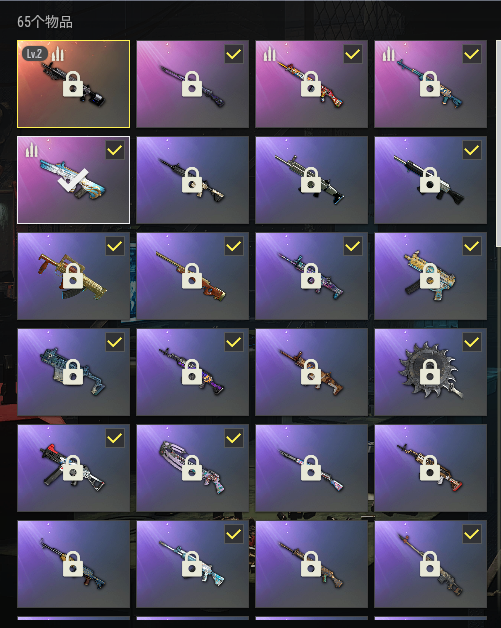The width and height of the screenshot is (501, 628).
Task: Open the bulky pink-gray shotgun-style skin
Action: 192,468
